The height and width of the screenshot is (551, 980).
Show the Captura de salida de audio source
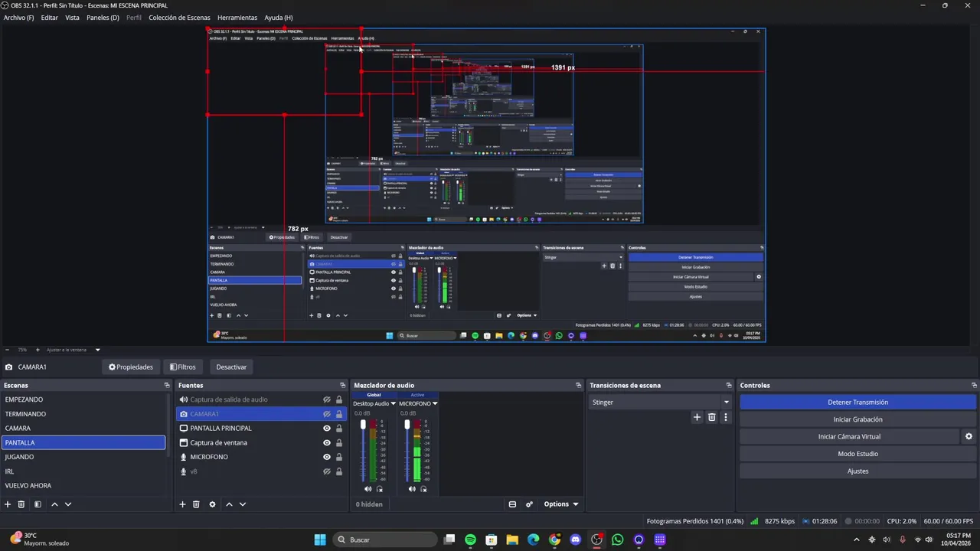[x=327, y=399]
